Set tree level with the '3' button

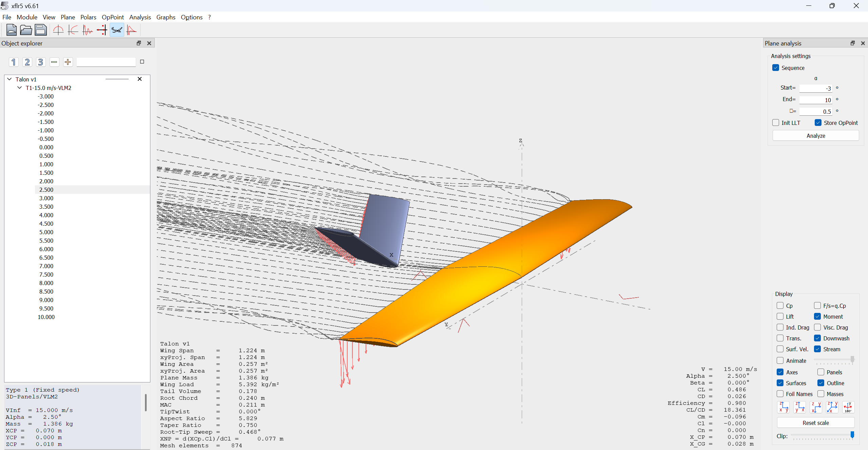(x=41, y=62)
